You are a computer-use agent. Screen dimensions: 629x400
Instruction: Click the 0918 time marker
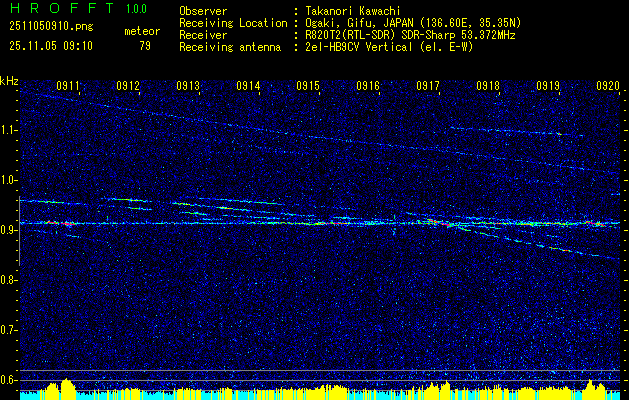(x=488, y=85)
